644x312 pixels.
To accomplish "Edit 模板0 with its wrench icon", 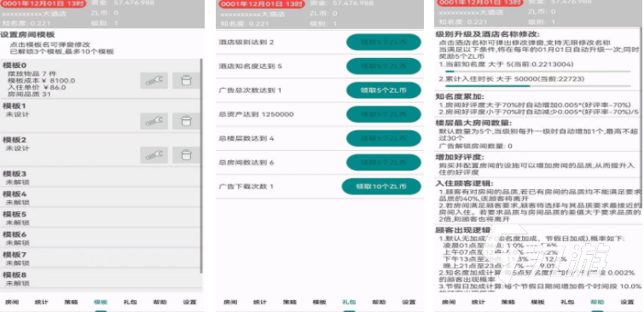I will coord(154,80).
